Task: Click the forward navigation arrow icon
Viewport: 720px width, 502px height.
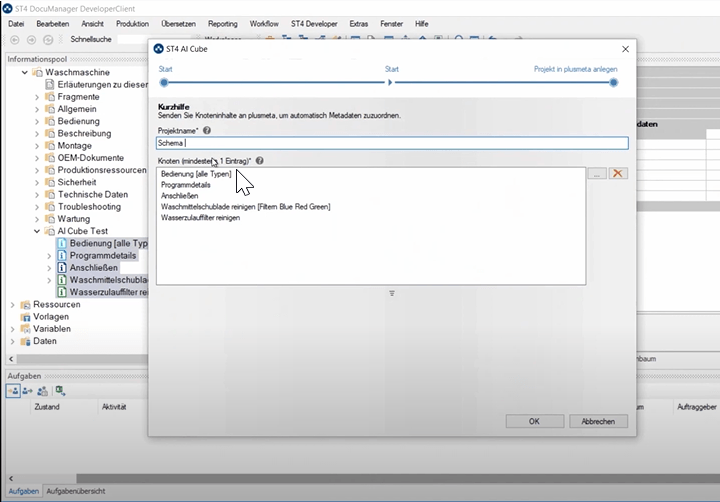Action: pos(31,40)
